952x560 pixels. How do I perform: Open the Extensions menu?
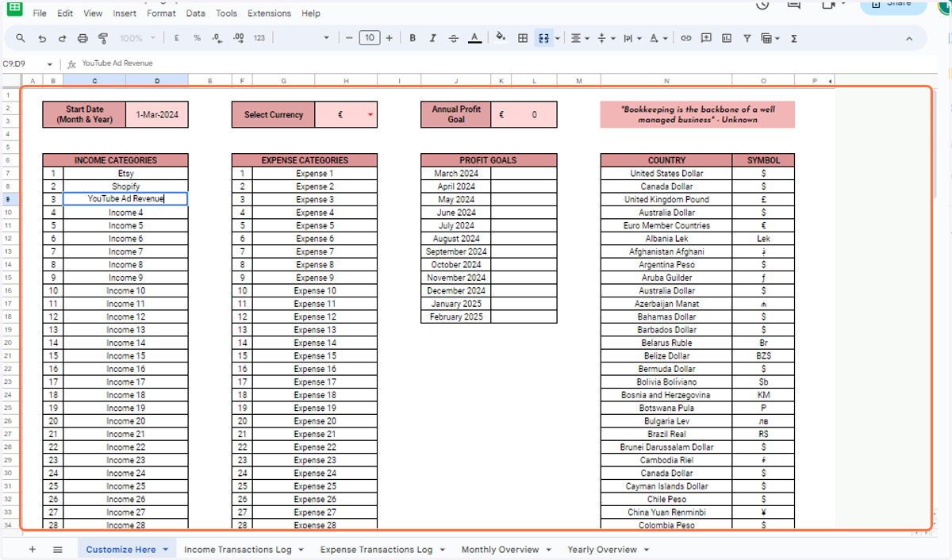click(270, 13)
